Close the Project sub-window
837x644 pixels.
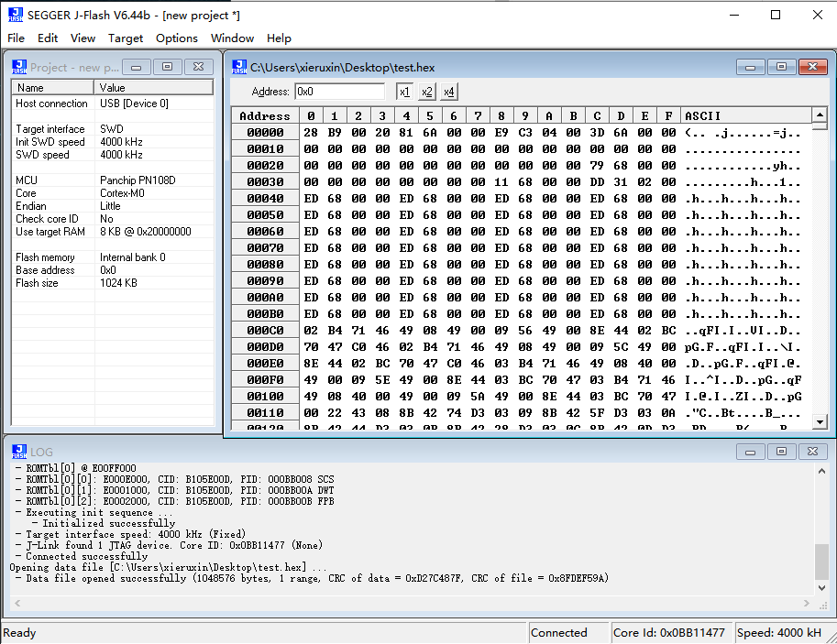click(199, 67)
